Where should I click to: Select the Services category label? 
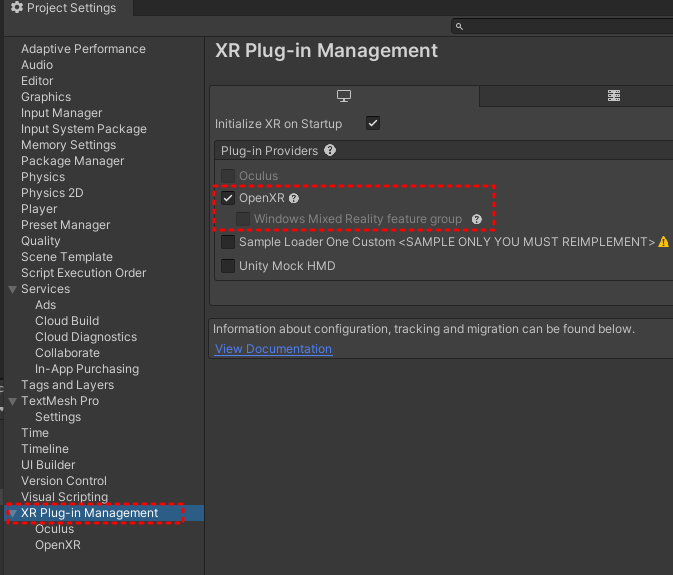point(45,289)
